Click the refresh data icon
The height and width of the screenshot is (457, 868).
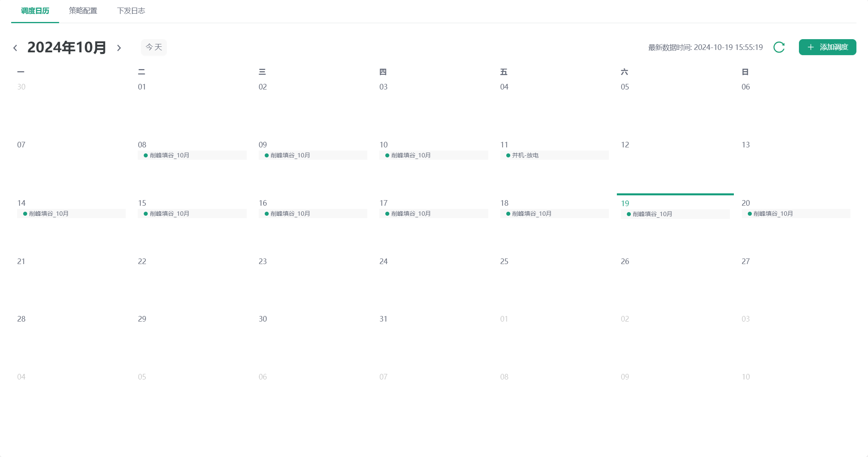(779, 47)
